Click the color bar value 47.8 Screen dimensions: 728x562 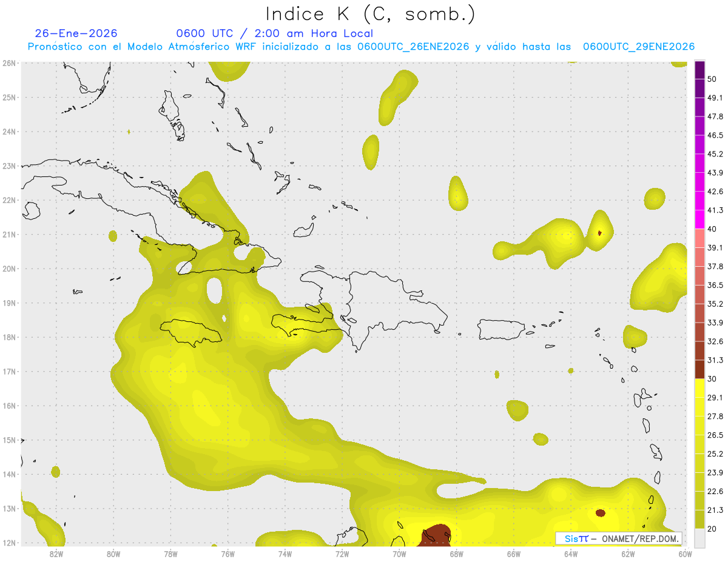coord(715,116)
